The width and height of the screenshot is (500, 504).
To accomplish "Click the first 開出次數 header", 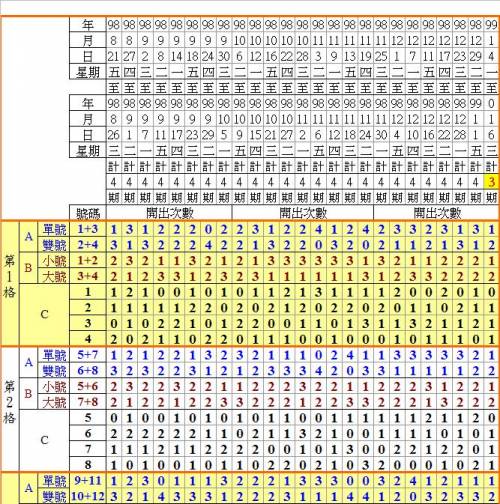I will 169,213.
